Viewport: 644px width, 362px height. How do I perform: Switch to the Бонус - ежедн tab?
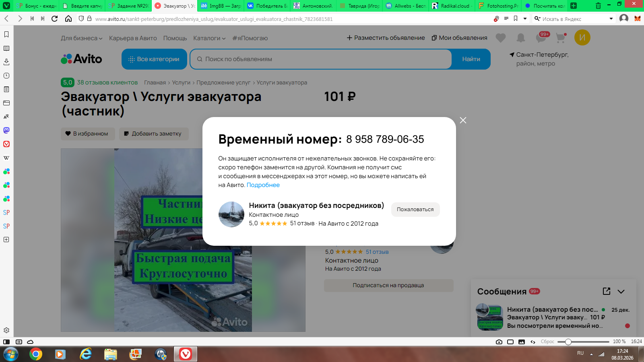(37, 6)
